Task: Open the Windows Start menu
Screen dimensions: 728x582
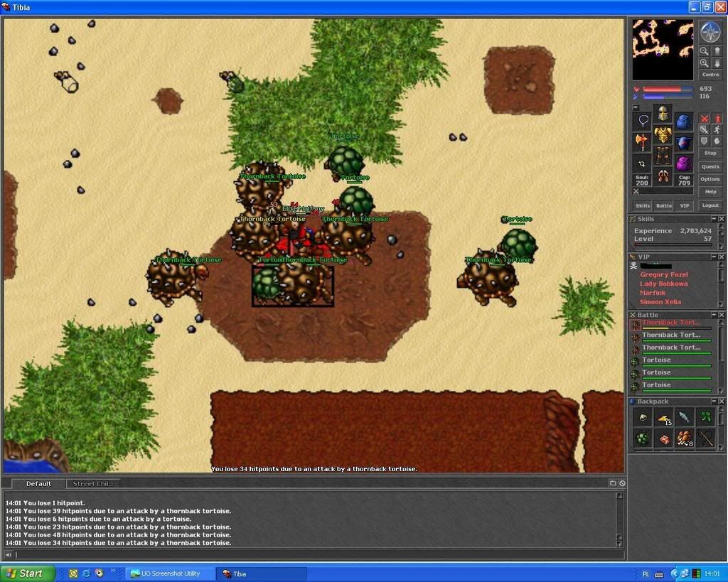Action: [27, 573]
